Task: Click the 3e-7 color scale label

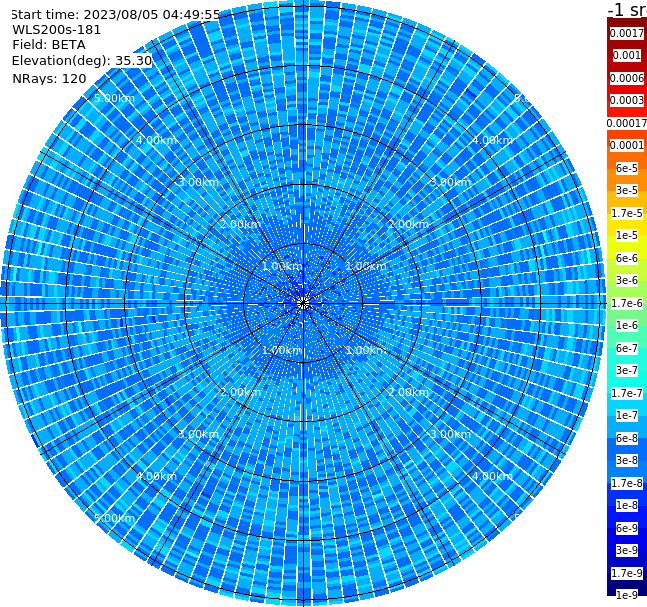Action: [627, 370]
